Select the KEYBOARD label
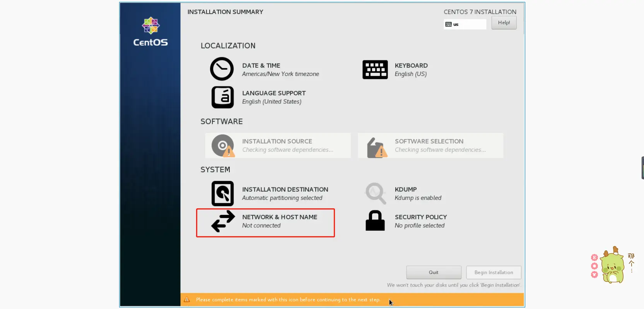 (x=411, y=66)
